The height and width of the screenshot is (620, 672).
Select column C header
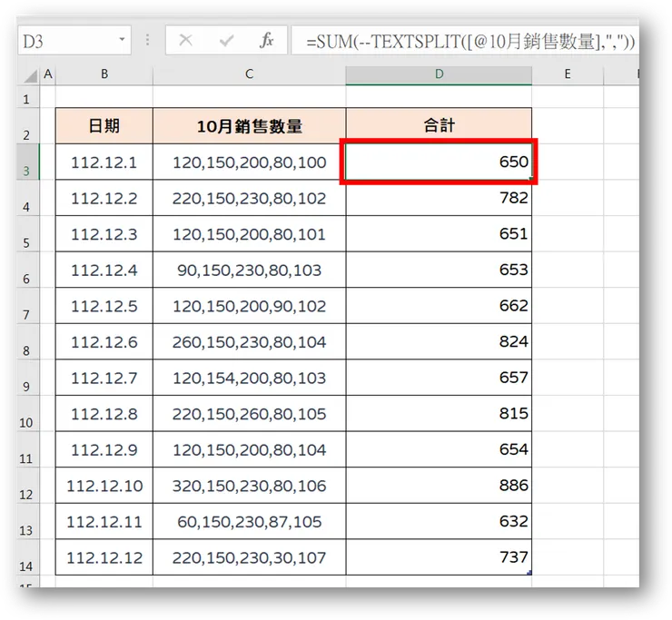click(x=249, y=74)
